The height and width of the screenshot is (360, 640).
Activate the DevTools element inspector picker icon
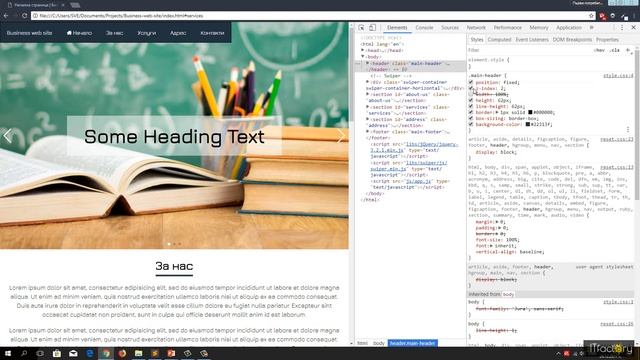[x=361, y=27]
